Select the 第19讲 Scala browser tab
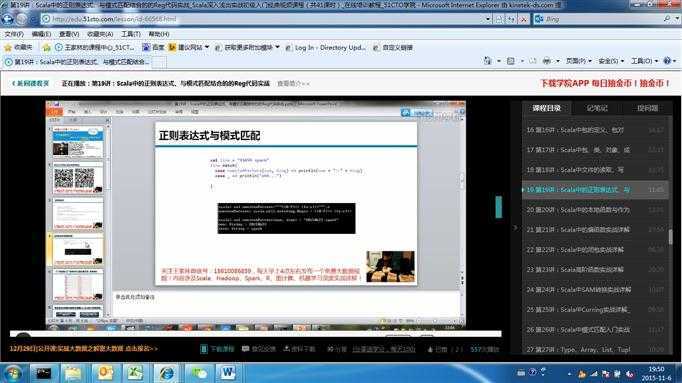 point(77,62)
